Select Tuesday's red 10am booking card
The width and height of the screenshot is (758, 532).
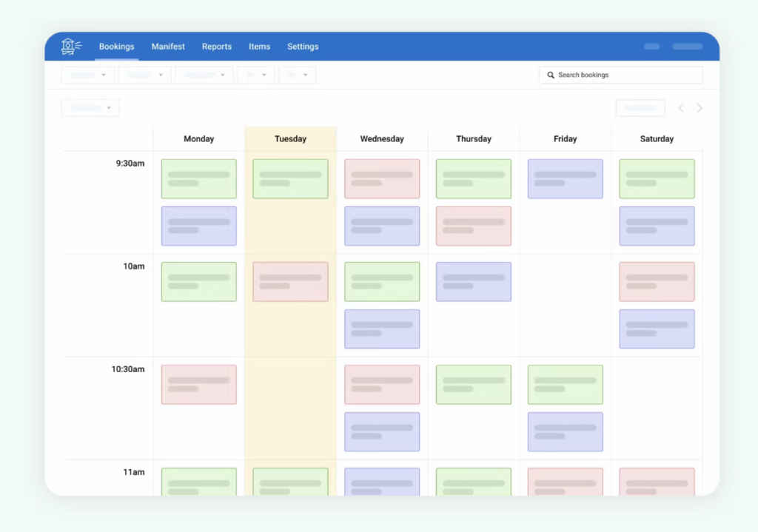290,282
